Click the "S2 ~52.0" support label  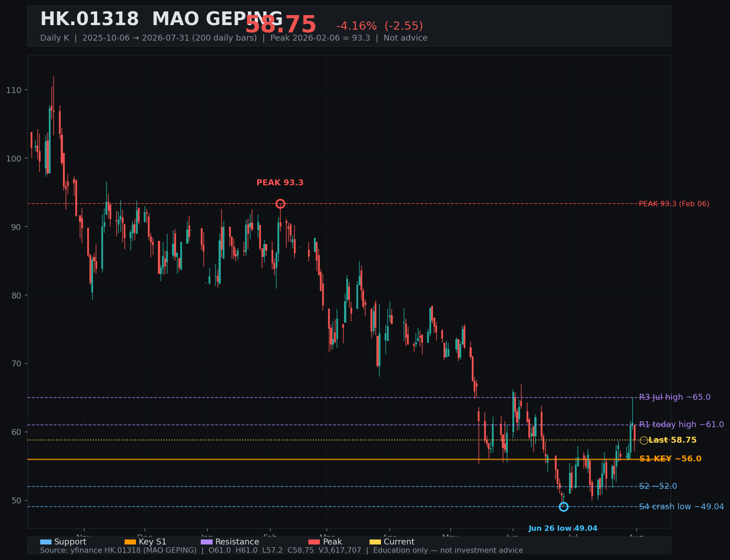pyautogui.click(x=658, y=486)
